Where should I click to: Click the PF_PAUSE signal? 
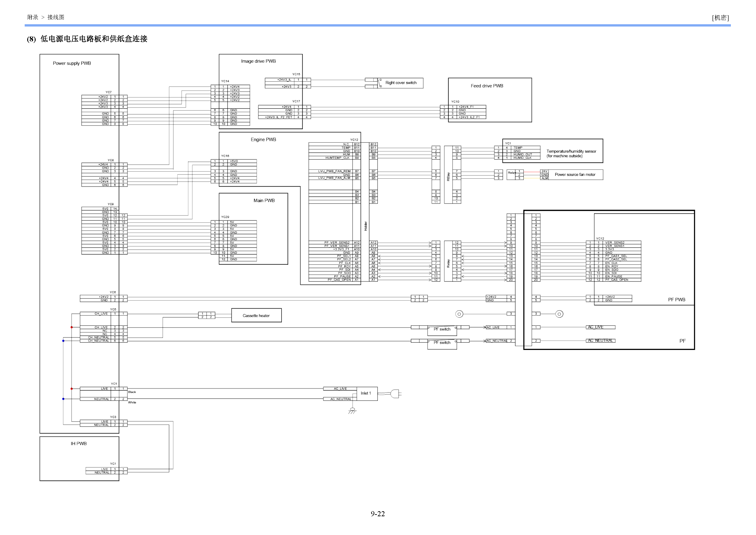pos(342,277)
